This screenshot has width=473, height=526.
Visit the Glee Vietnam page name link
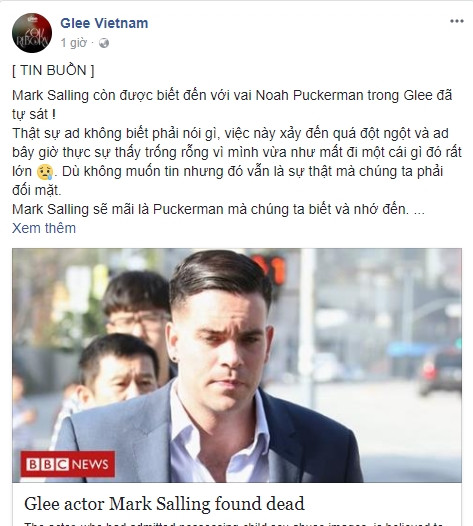click(104, 23)
